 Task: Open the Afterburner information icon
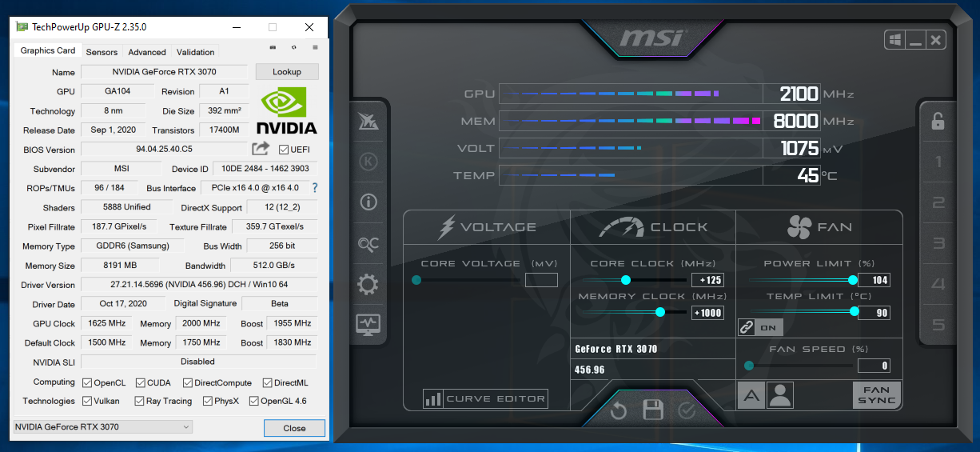pos(368,202)
